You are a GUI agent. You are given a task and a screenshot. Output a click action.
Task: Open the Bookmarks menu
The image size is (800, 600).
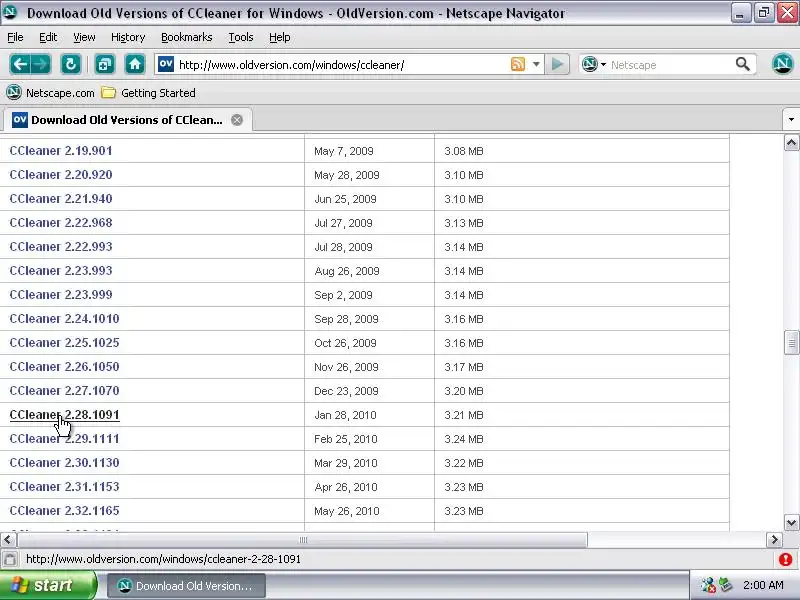click(187, 37)
